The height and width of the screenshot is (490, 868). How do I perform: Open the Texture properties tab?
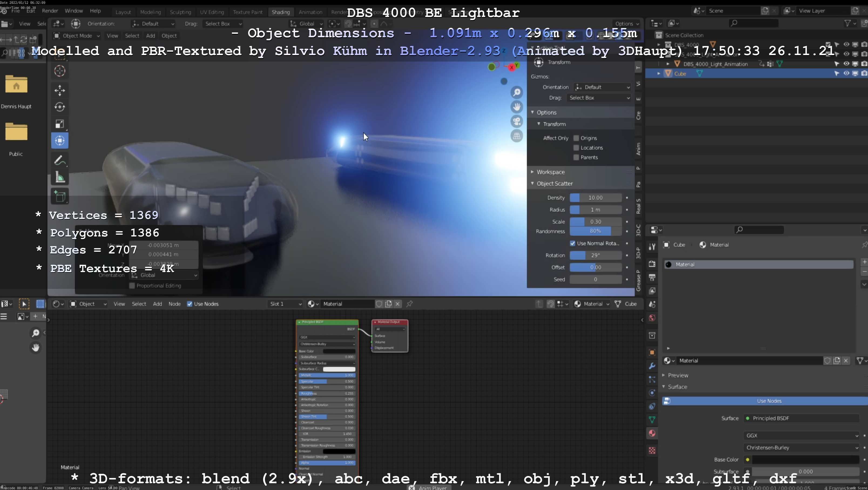652,451
